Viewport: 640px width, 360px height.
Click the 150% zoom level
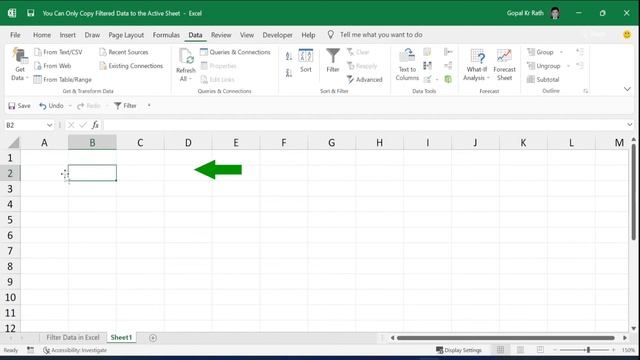point(628,350)
